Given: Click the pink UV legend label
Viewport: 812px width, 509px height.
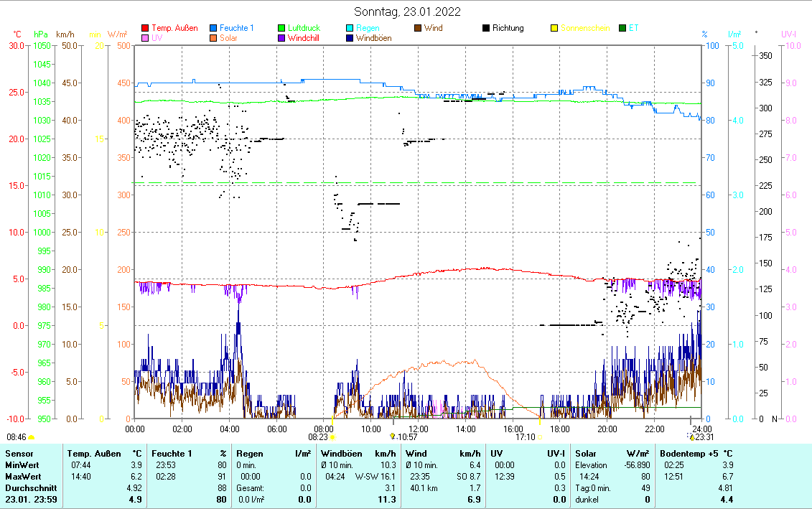Looking at the screenshot, I should [x=157, y=39].
